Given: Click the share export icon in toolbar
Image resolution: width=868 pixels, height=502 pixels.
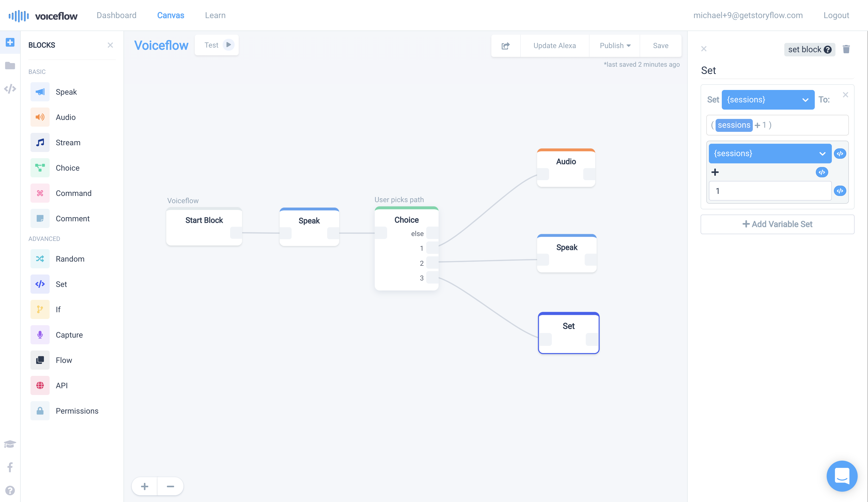Looking at the screenshot, I should pos(505,45).
